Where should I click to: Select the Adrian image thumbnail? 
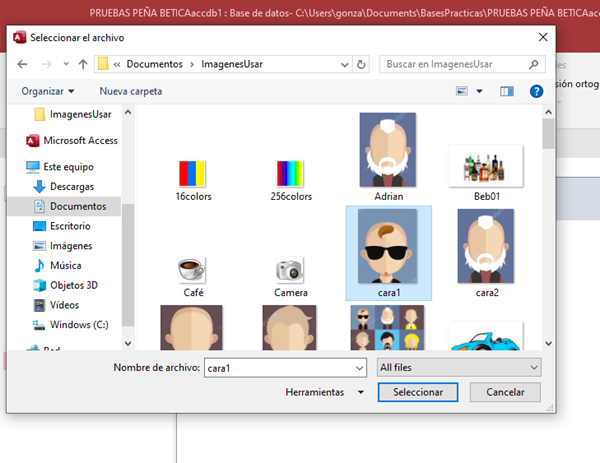click(387, 150)
